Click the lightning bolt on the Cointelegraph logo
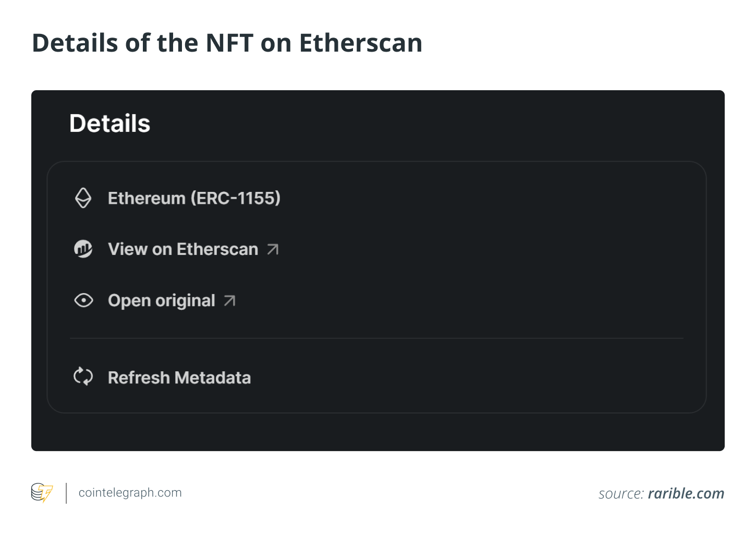Screen dimensions: 756x535 pyautogui.click(x=46, y=492)
